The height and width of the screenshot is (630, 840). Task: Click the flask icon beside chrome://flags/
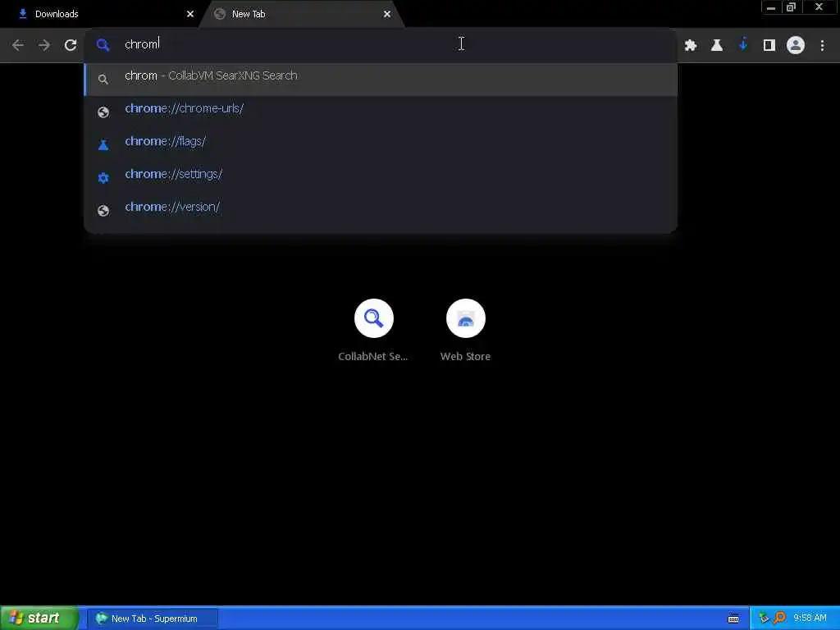click(103, 144)
